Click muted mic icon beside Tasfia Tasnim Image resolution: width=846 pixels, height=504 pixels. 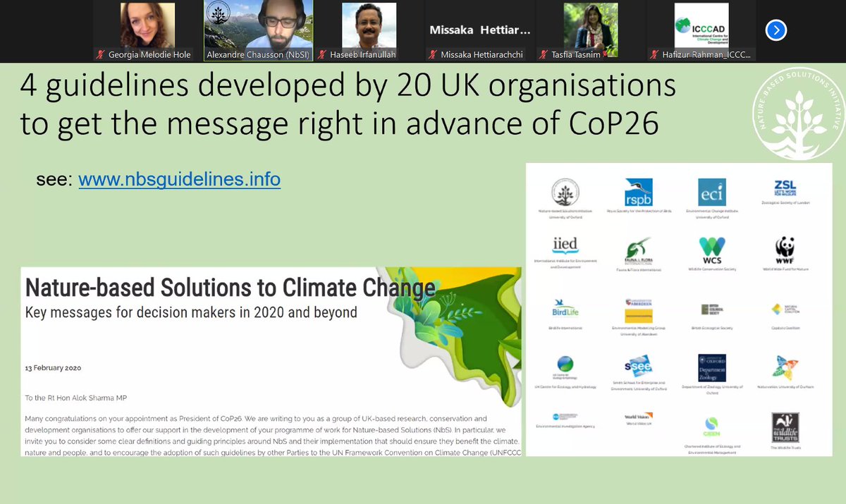pos(542,54)
